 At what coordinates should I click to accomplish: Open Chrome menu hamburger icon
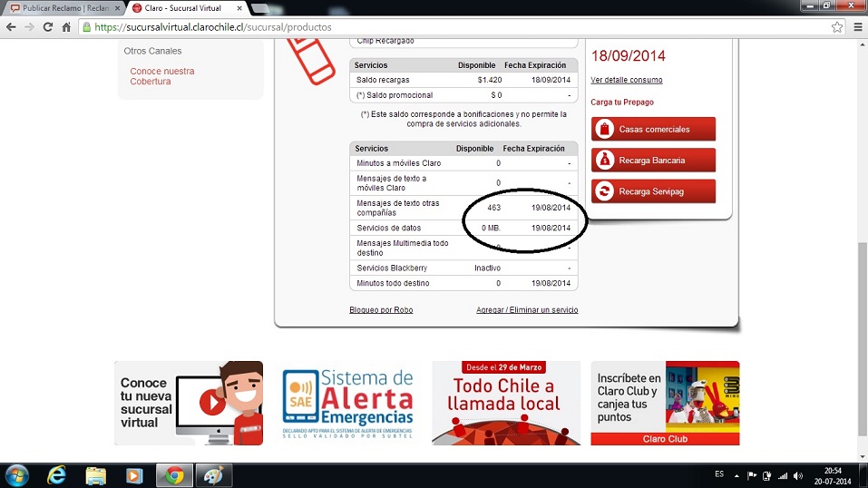[857, 27]
